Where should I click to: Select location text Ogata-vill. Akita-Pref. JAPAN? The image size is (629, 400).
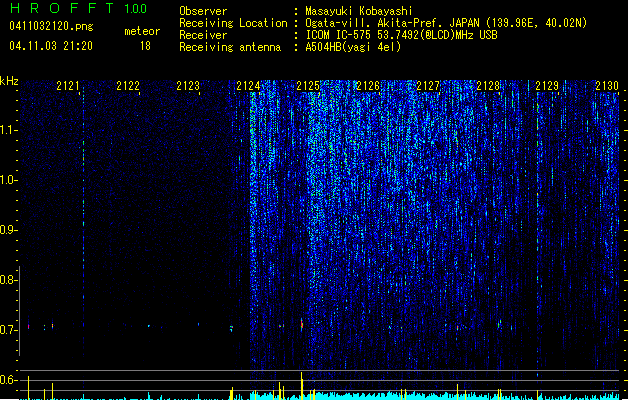[x=392, y=23]
